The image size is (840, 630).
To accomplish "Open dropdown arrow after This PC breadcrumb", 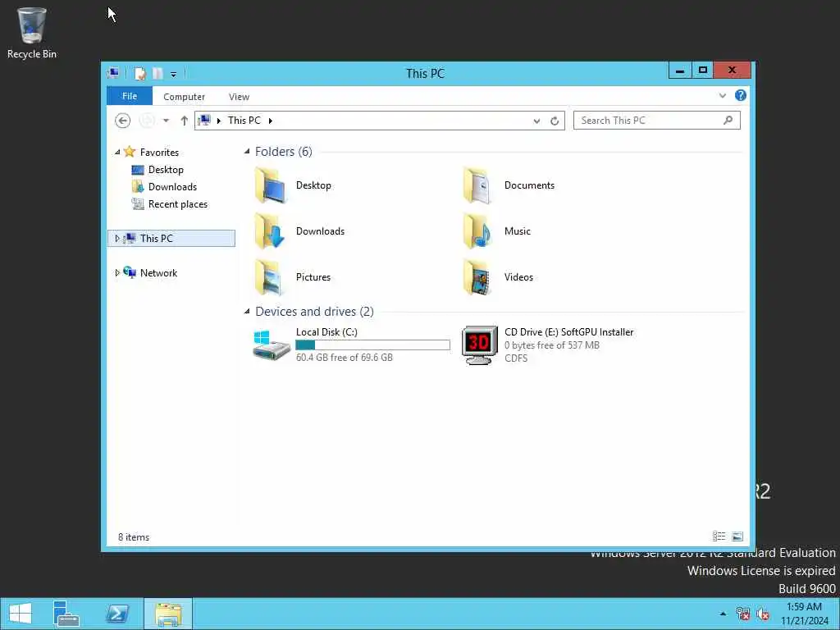I will [x=271, y=121].
